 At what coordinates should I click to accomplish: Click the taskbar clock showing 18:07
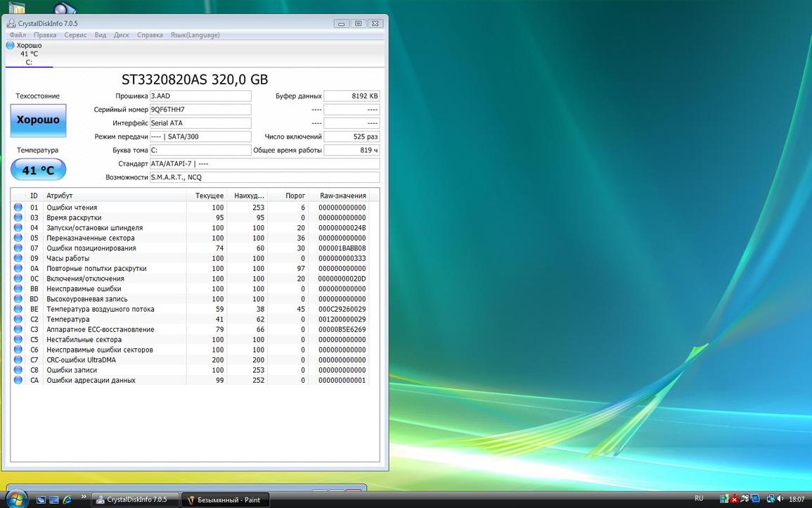point(797,499)
